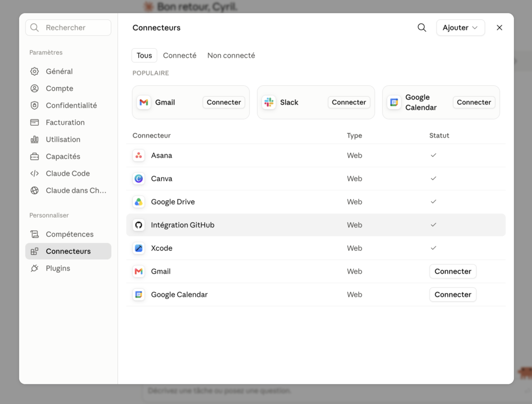532x404 pixels.
Task: Go to Claude Code settings
Action: 68,173
